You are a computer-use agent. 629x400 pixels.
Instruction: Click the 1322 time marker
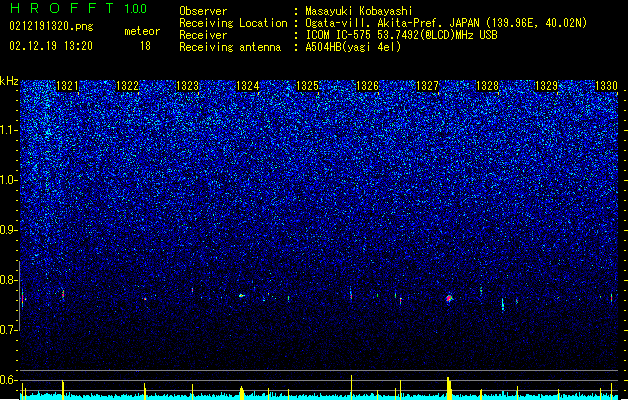click(x=127, y=86)
